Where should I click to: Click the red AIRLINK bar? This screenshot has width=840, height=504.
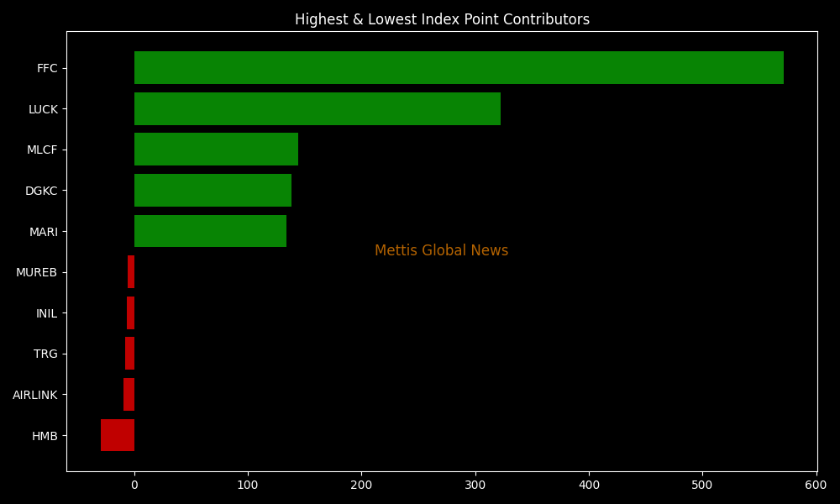point(129,395)
